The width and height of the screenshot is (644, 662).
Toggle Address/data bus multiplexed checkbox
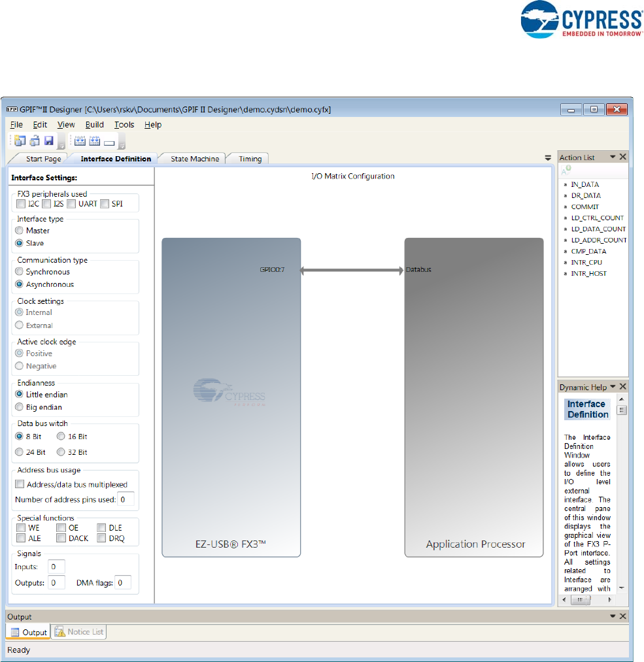20,484
